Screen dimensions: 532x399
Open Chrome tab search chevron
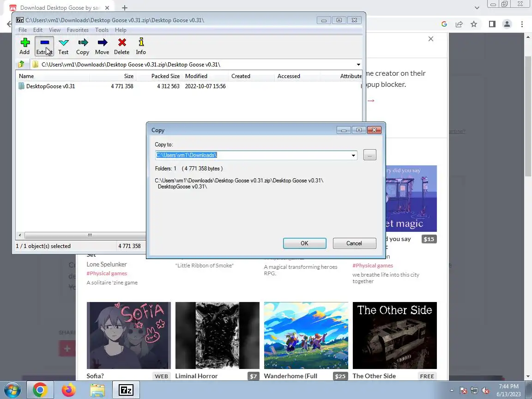477,7
